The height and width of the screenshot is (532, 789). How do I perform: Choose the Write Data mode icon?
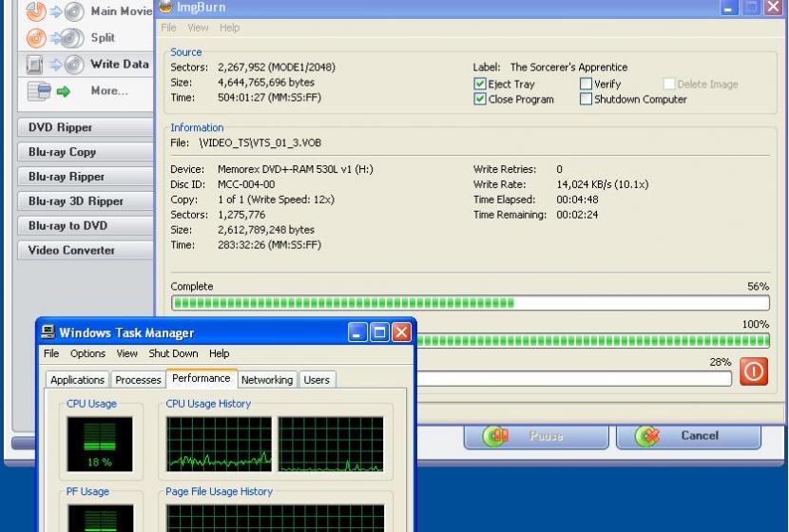(55, 65)
